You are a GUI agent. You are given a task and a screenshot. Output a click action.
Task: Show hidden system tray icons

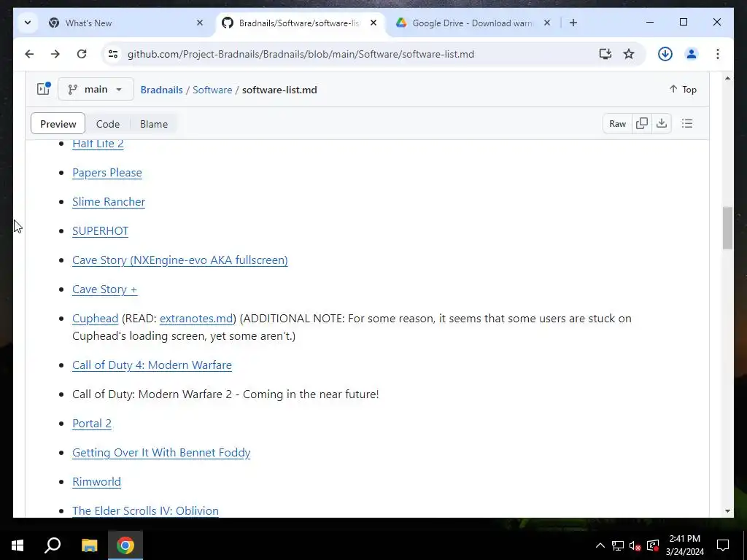tap(600, 545)
